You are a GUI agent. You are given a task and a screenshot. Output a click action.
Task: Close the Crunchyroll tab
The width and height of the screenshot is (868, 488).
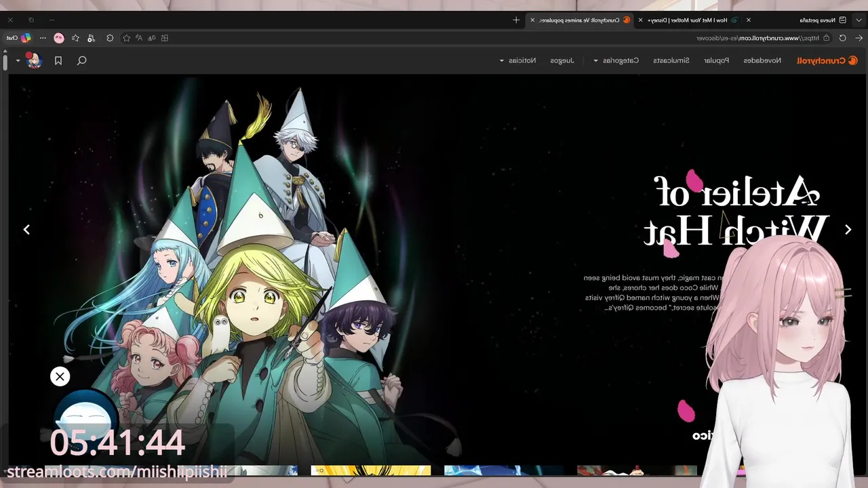point(532,20)
